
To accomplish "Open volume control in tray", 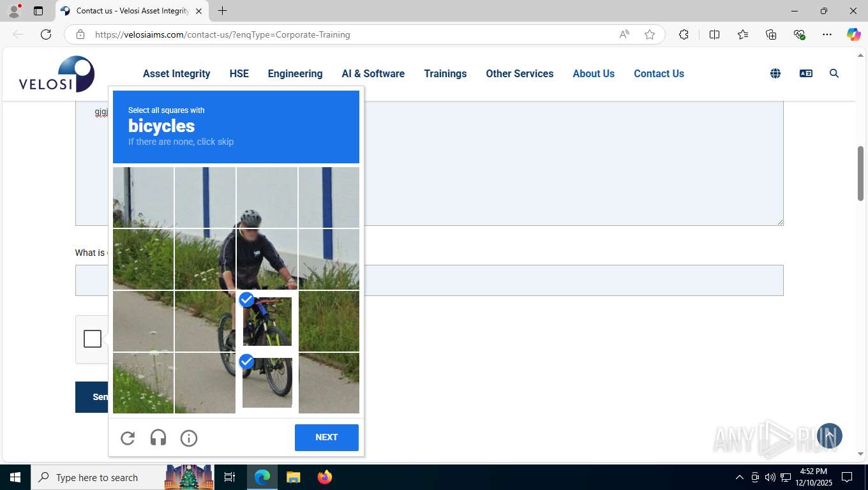I will pos(770,477).
